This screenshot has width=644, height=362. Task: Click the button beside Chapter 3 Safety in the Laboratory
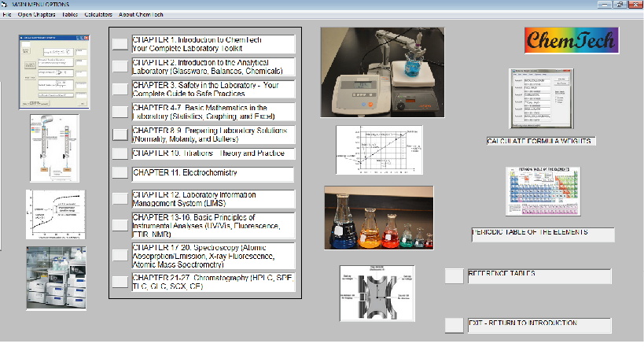120,89
